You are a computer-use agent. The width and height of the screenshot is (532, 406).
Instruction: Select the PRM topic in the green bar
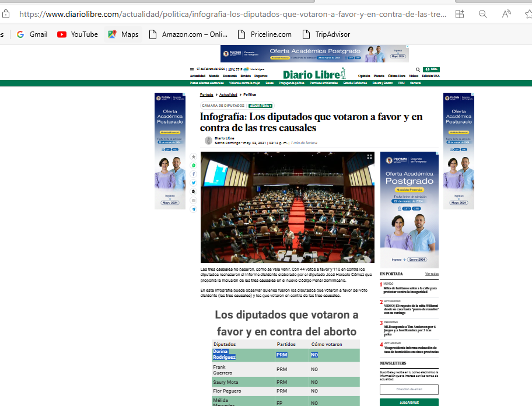tap(401, 83)
